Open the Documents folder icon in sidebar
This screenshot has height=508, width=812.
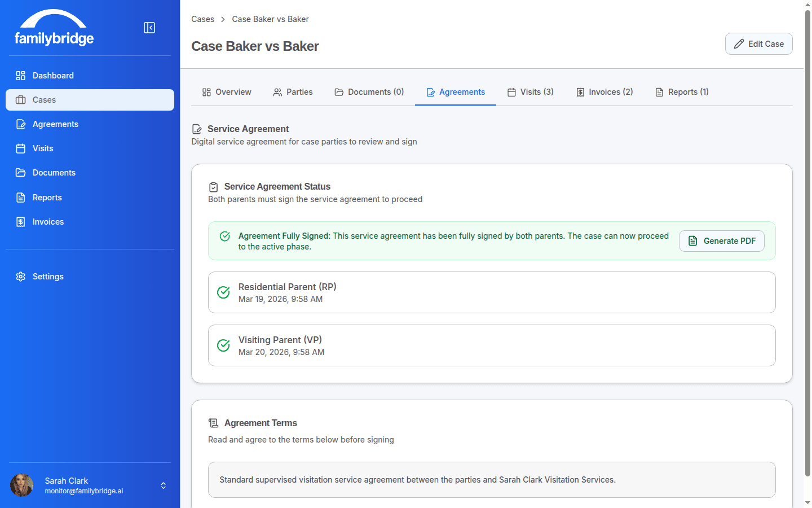coord(21,172)
